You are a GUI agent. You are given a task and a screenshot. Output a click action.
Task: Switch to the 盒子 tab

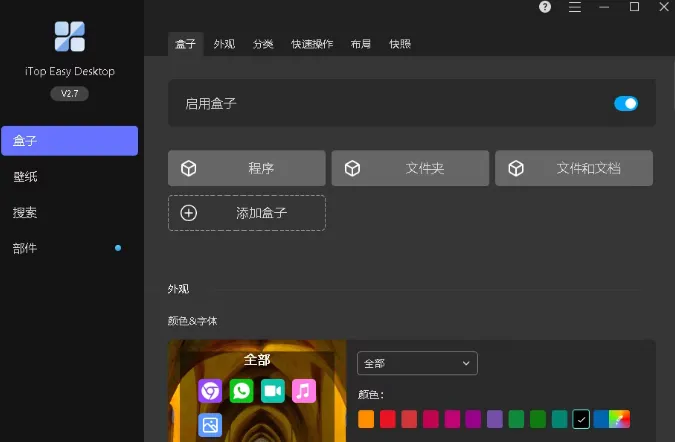point(186,44)
